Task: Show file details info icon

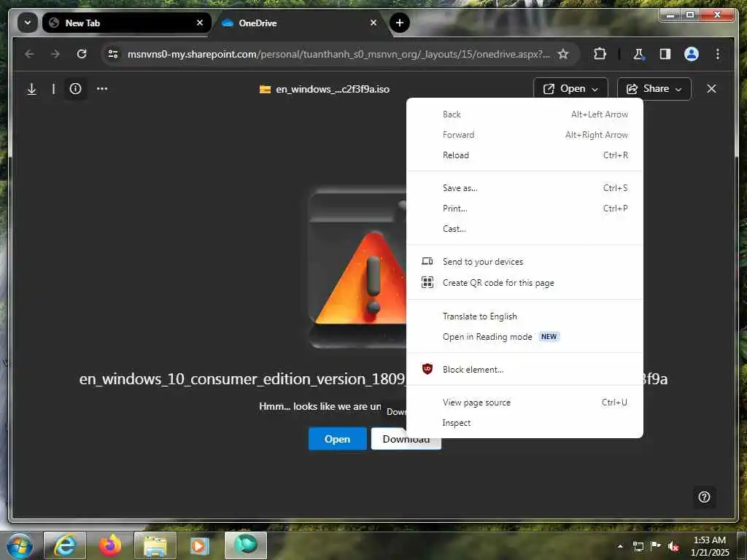Action: [x=75, y=89]
